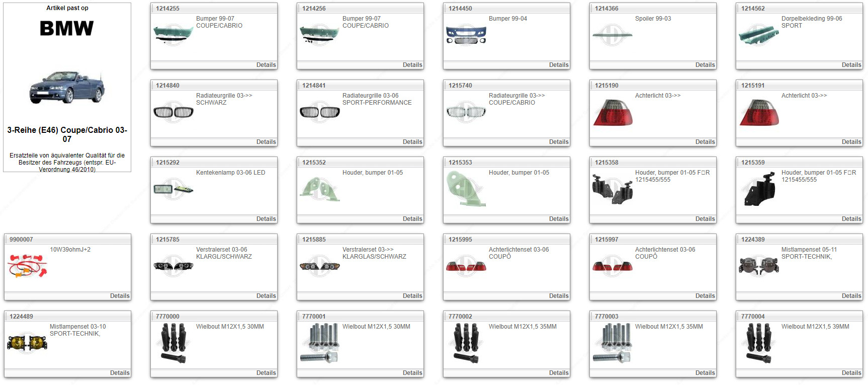View Details for Verstralerset 1215785
The width and height of the screenshot is (868, 385).
tap(266, 296)
